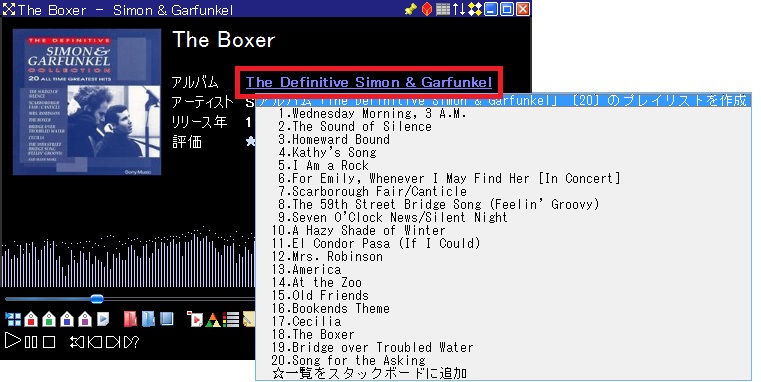Choose '17.Cecilia' track
This screenshot has height=382, width=761.
[503, 321]
